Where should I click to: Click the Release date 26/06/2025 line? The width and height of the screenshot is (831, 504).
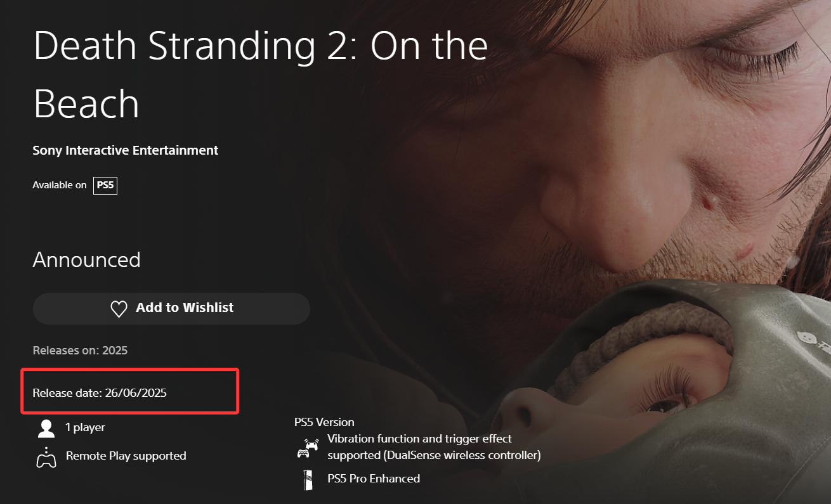tap(100, 393)
